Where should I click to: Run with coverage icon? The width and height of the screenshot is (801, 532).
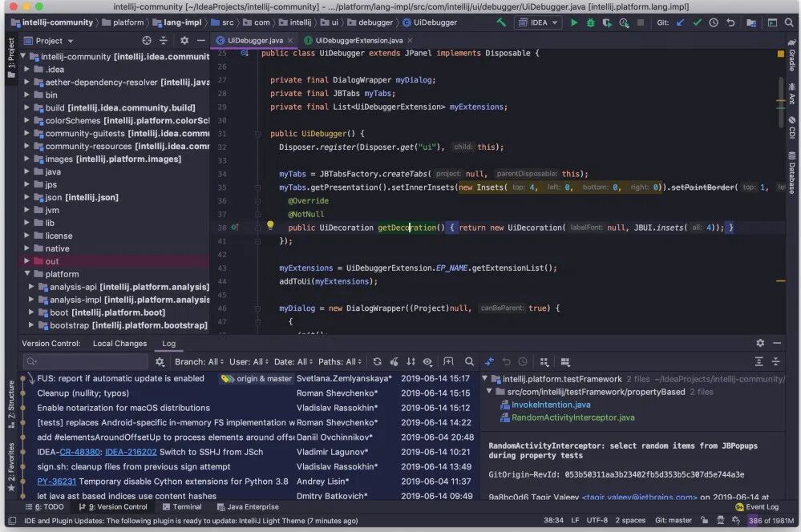(607, 22)
